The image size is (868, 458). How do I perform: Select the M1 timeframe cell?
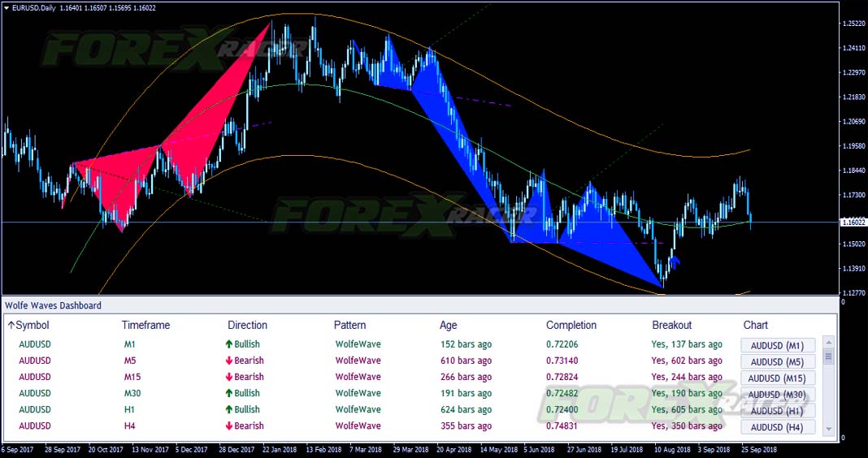point(129,344)
